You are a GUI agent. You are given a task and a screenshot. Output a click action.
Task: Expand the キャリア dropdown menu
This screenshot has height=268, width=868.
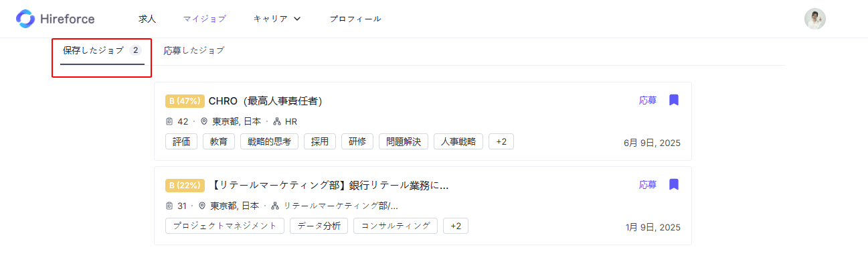coord(277,19)
